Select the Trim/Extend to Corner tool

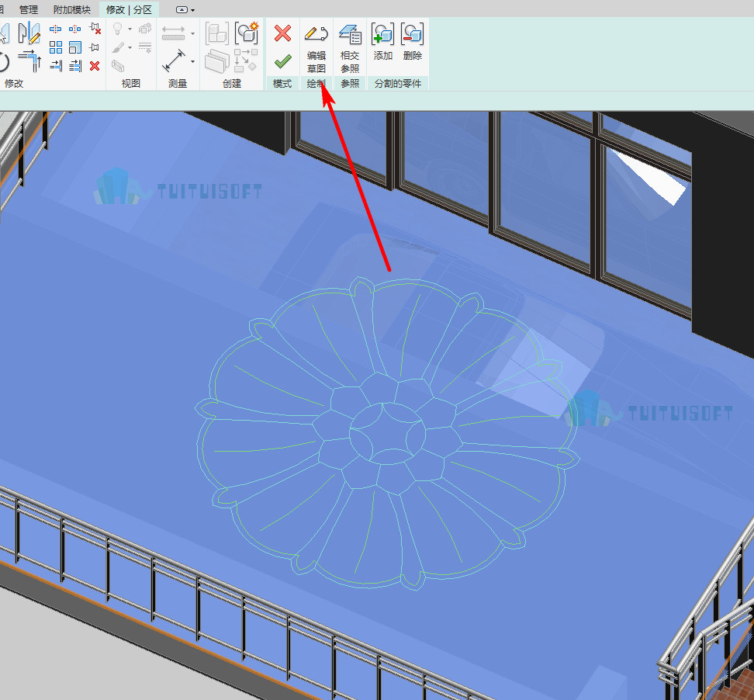pyautogui.click(x=29, y=61)
